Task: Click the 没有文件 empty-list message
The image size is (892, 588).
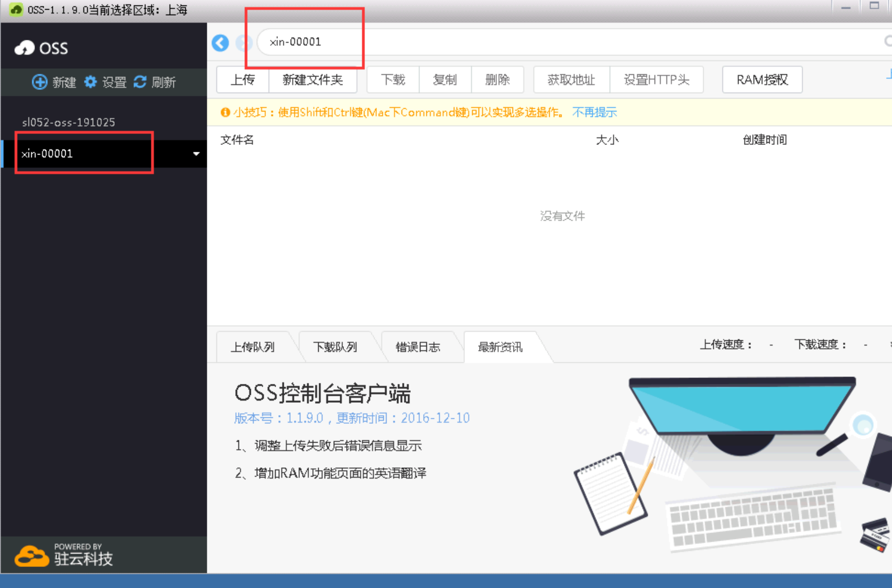Action: click(563, 216)
